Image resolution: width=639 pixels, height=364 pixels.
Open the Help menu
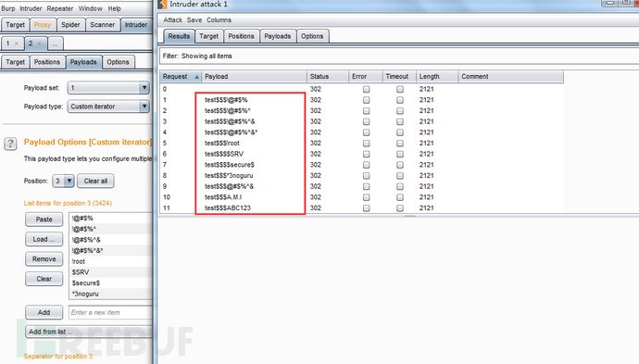[115, 8]
